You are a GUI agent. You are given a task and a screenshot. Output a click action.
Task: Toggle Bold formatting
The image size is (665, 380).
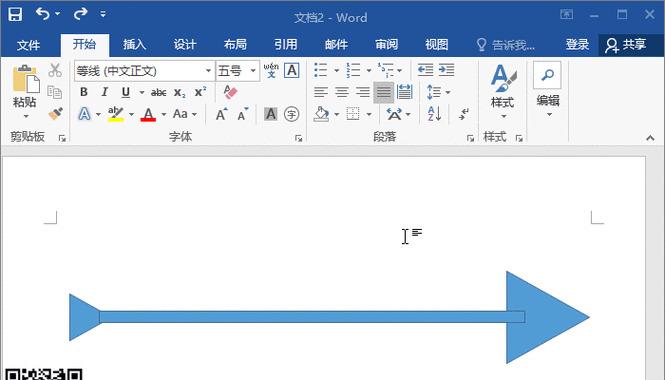(84, 92)
